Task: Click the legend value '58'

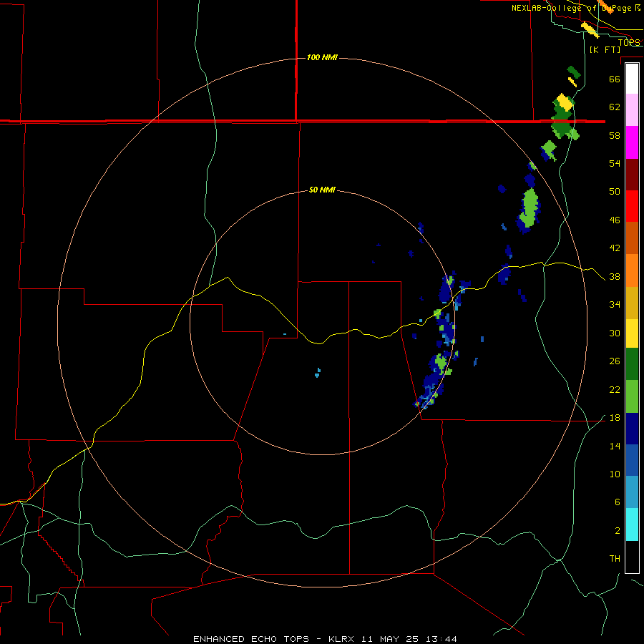Action: coord(615,135)
